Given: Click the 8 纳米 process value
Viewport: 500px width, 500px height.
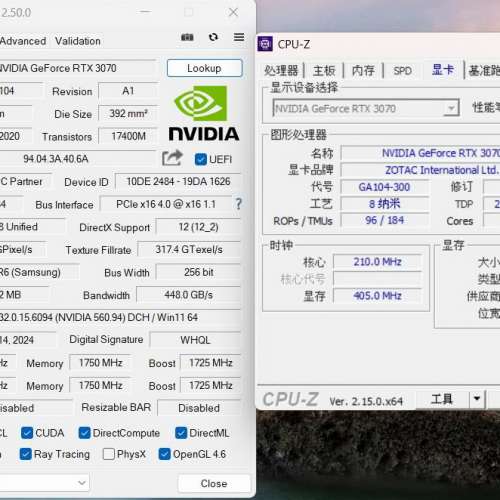Looking at the screenshot, I should coord(384,203).
